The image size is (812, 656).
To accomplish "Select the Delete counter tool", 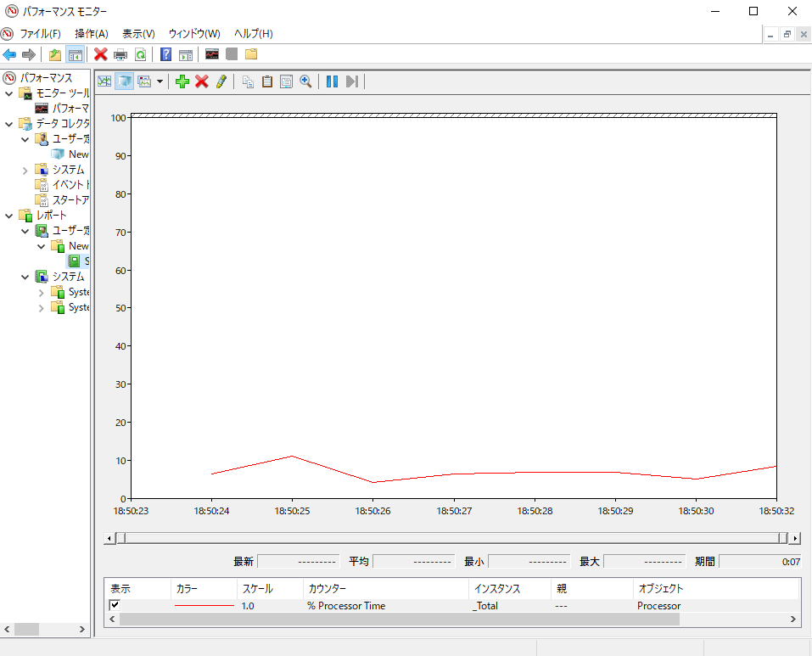I will coord(202,81).
